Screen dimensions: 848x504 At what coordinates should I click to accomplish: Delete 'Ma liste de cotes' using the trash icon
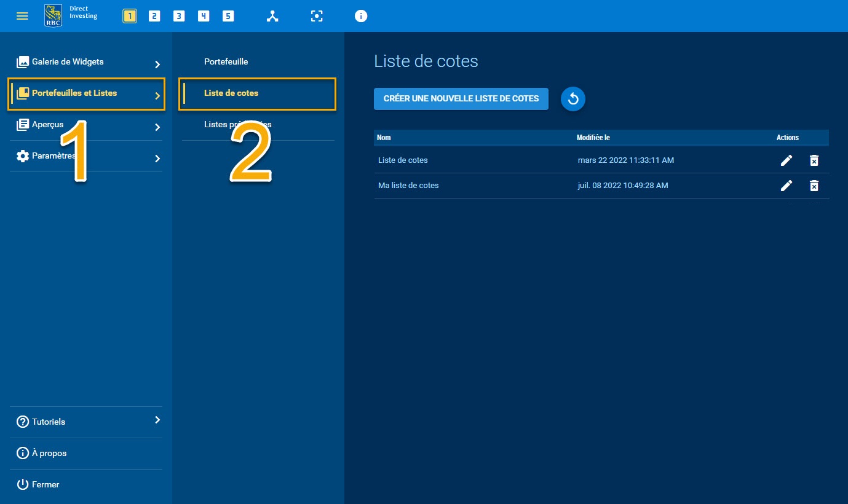coord(814,185)
